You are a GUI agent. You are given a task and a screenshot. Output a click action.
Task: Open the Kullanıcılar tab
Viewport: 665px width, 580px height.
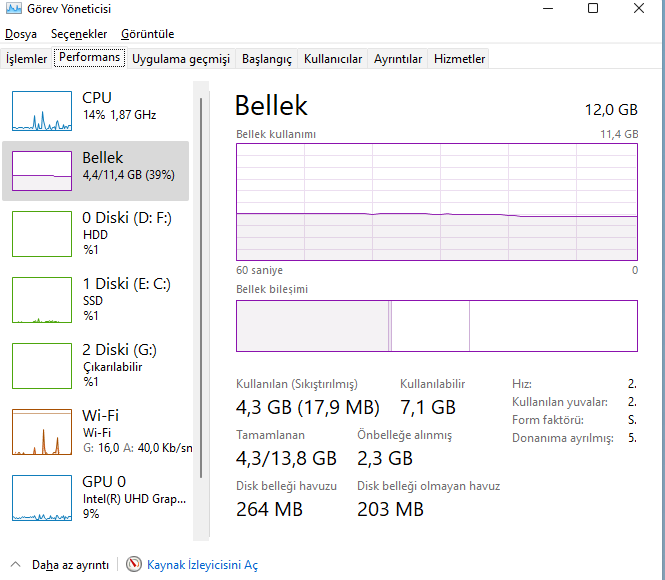pyautogui.click(x=333, y=59)
